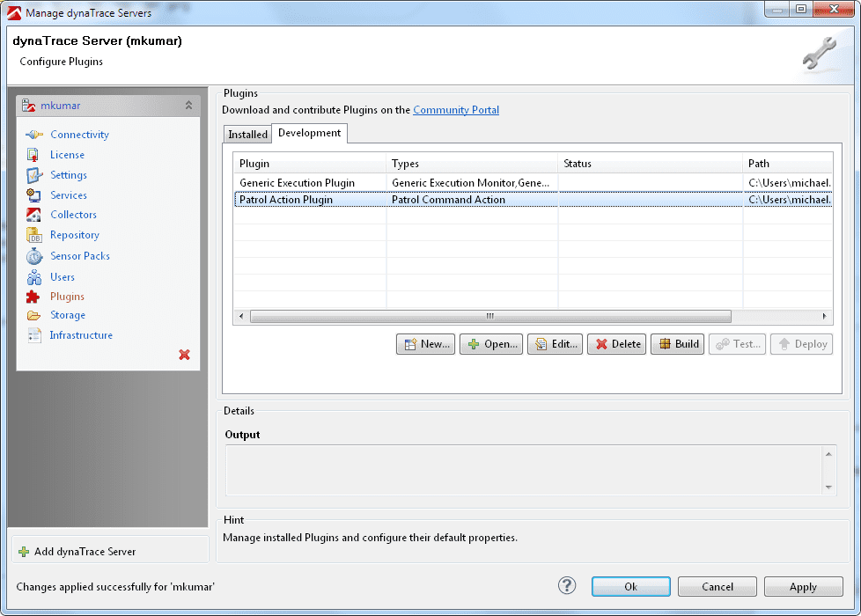
Task: Open Repository section
Action: (x=75, y=235)
